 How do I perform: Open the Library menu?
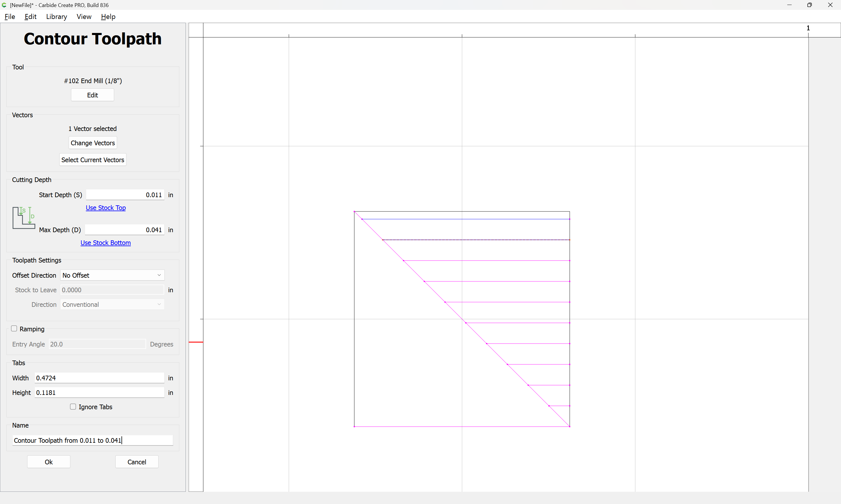click(56, 17)
